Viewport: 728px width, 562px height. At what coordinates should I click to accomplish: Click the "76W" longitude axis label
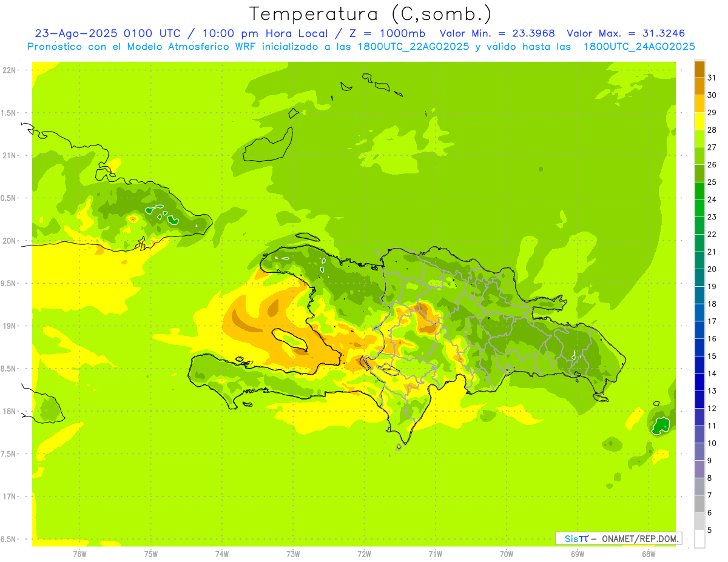79,554
